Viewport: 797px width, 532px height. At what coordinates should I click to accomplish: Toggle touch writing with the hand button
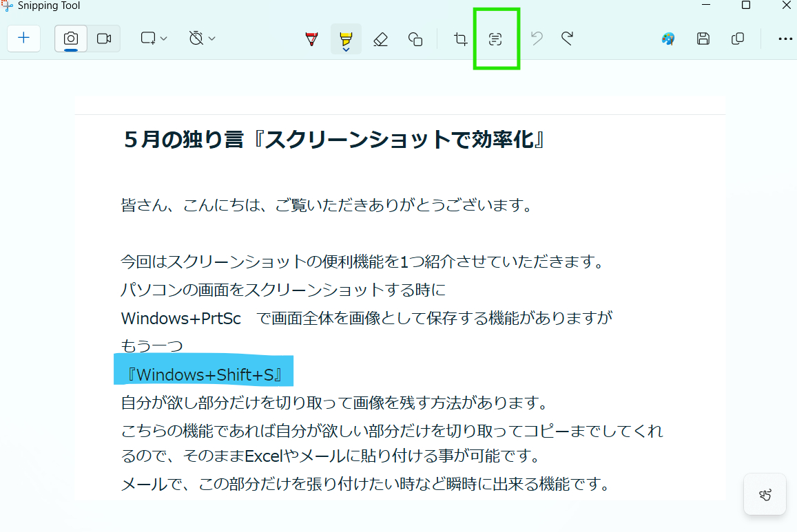tap(765, 495)
